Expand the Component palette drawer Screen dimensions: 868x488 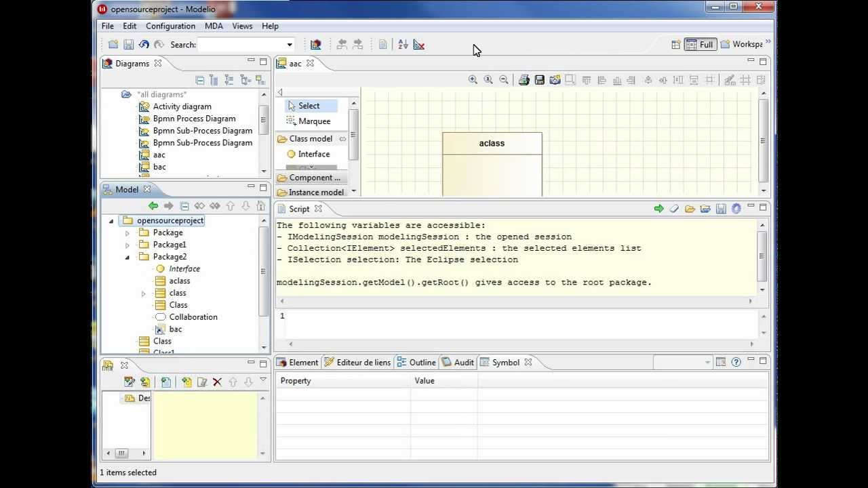coord(311,178)
